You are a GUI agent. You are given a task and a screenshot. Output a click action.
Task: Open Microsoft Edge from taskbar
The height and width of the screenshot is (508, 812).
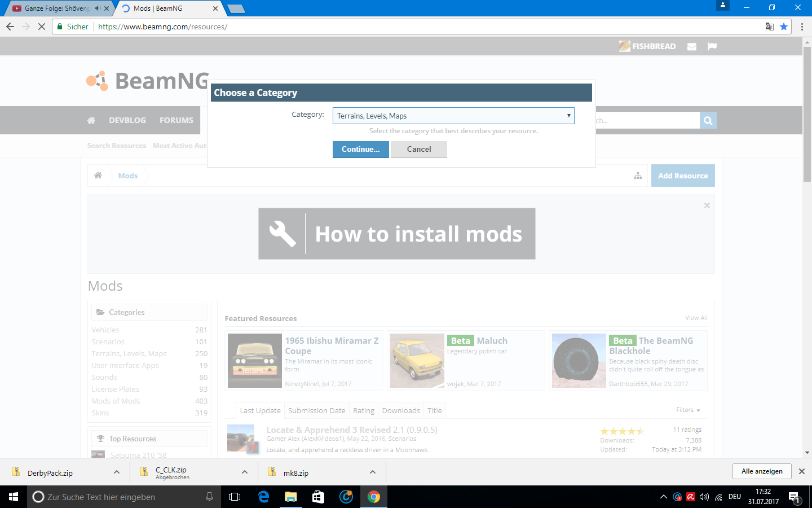(263, 497)
